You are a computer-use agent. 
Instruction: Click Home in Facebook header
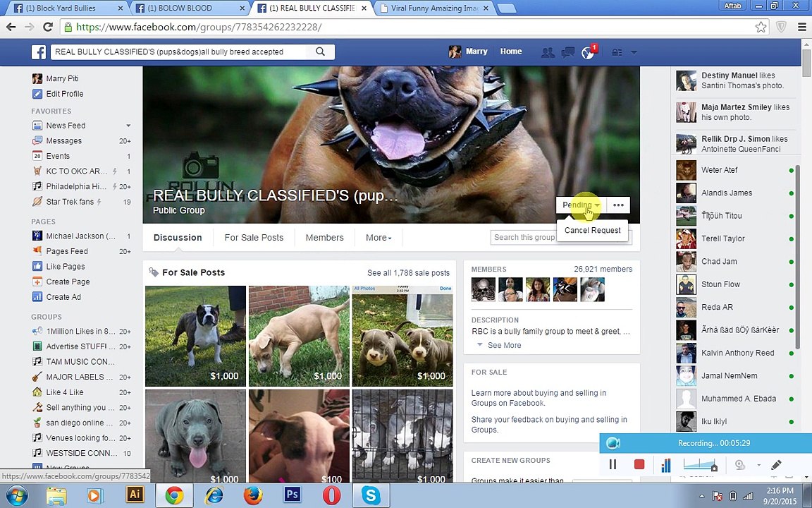click(510, 52)
